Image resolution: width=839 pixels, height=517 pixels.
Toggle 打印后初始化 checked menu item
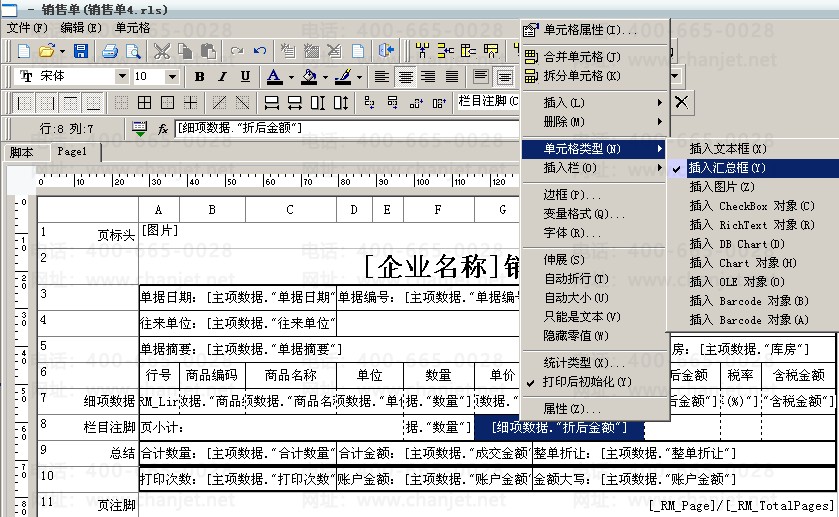(586, 382)
